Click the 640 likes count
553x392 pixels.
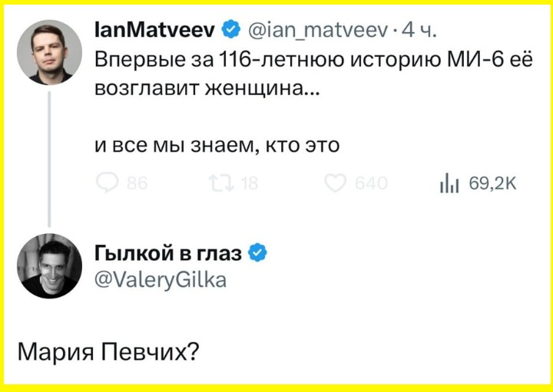coord(371,184)
